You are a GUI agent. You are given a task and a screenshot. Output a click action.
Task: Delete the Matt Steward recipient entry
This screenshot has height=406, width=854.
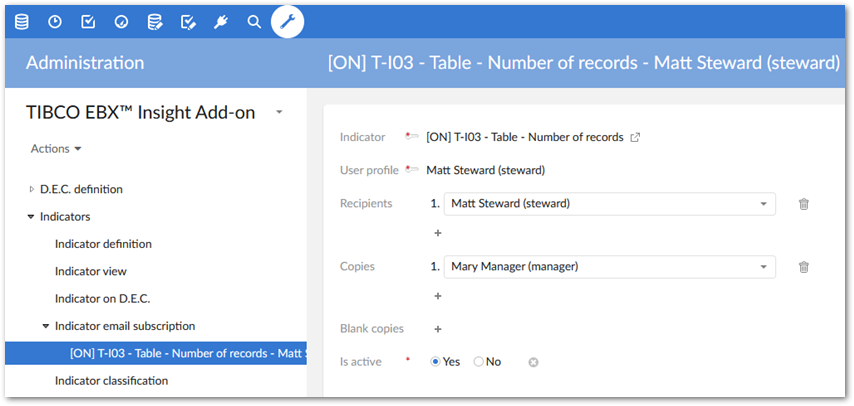point(804,204)
